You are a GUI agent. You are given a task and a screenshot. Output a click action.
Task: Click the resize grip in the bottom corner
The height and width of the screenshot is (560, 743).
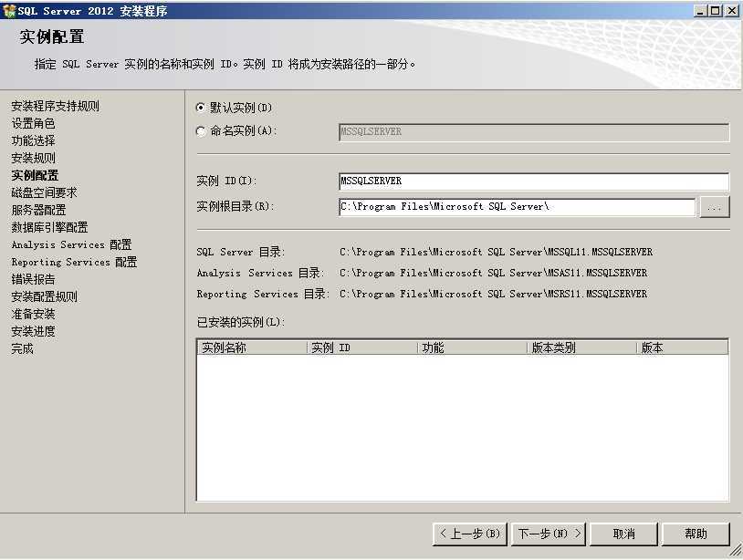click(736, 550)
